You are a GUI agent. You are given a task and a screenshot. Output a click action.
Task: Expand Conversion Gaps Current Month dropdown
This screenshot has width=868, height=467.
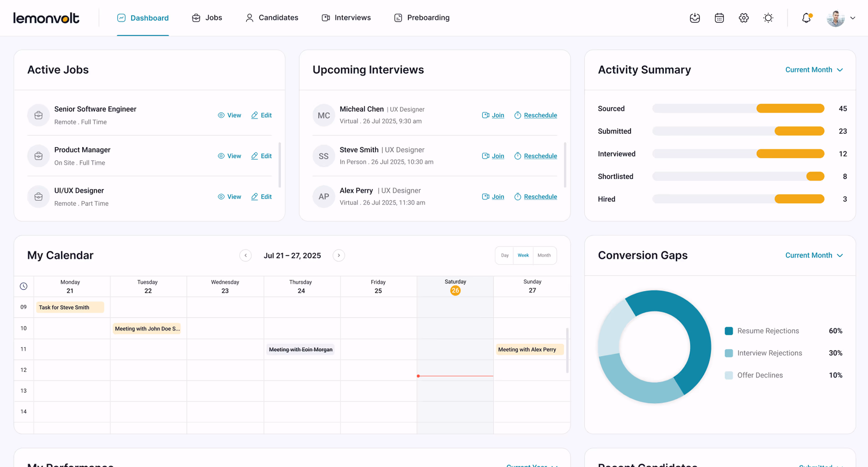click(x=814, y=256)
